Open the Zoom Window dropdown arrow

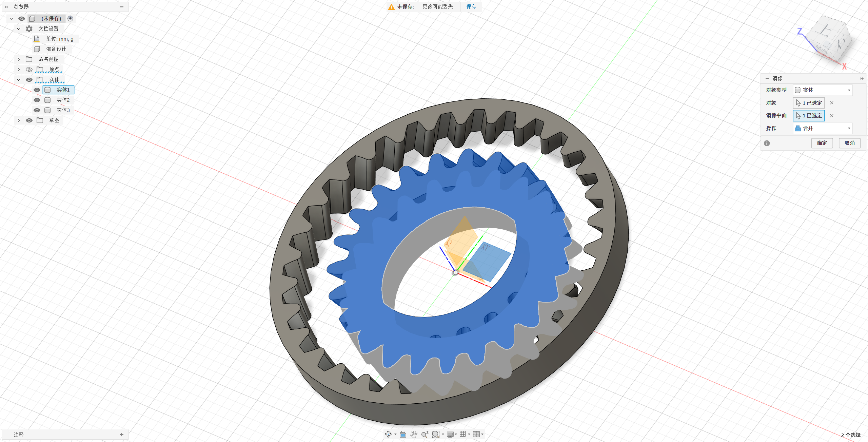click(x=443, y=435)
